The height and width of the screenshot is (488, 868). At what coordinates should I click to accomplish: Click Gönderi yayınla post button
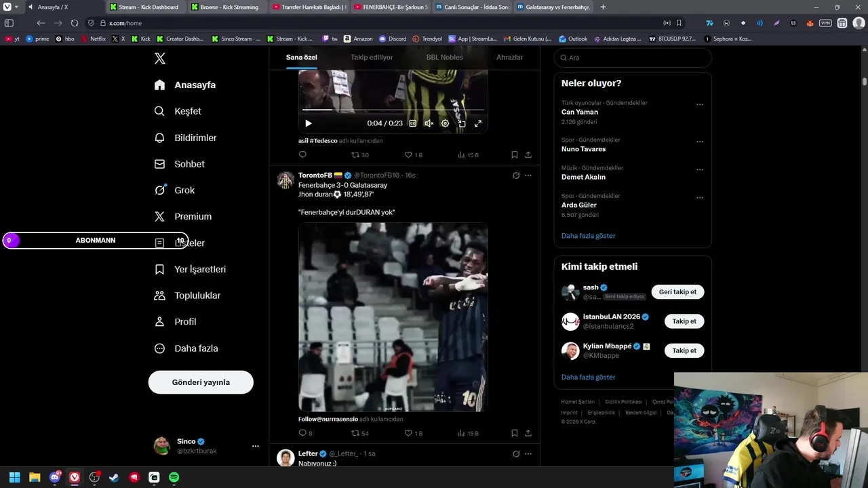coord(201,382)
